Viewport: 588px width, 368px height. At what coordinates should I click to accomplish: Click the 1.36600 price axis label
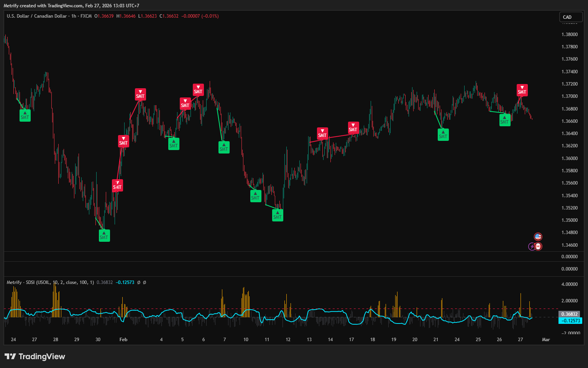(570, 121)
